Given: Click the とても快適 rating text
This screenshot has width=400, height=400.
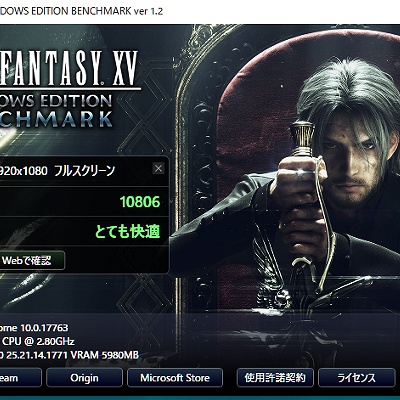Looking at the screenshot, I should [128, 232].
